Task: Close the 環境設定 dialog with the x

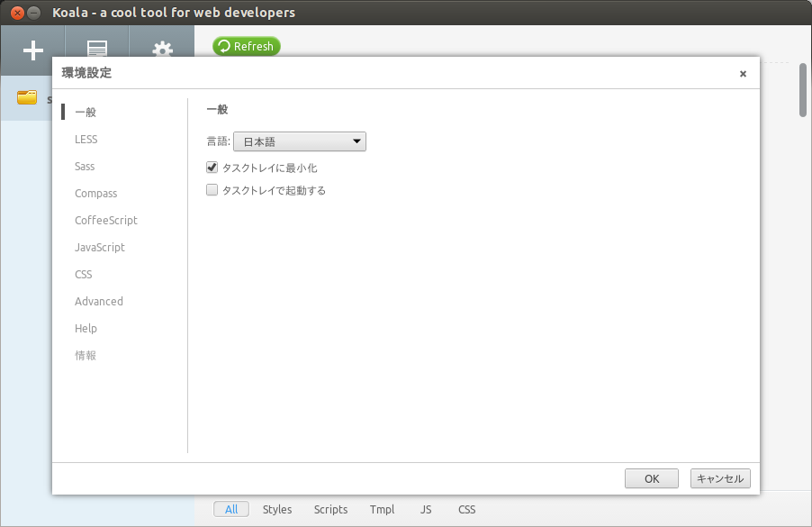Action: pyautogui.click(x=743, y=74)
